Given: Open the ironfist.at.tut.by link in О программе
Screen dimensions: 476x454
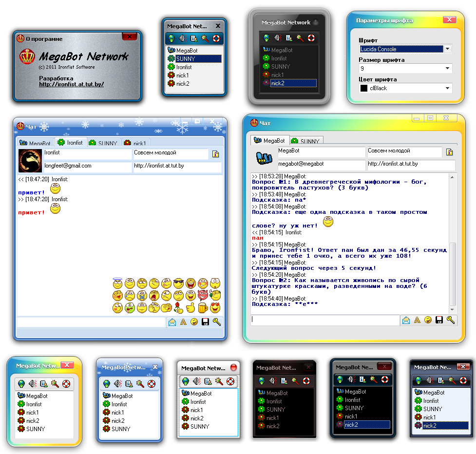Looking at the screenshot, I should pyautogui.click(x=71, y=84).
